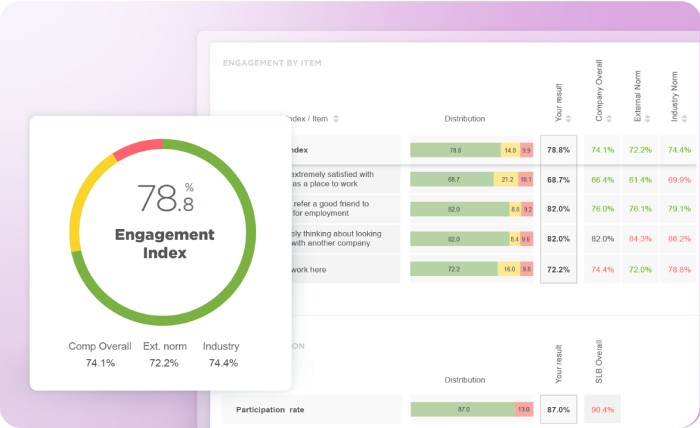Select the Company Overall column header text
Image resolution: width=700 pixels, height=428 pixels.
click(x=599, y=91)
